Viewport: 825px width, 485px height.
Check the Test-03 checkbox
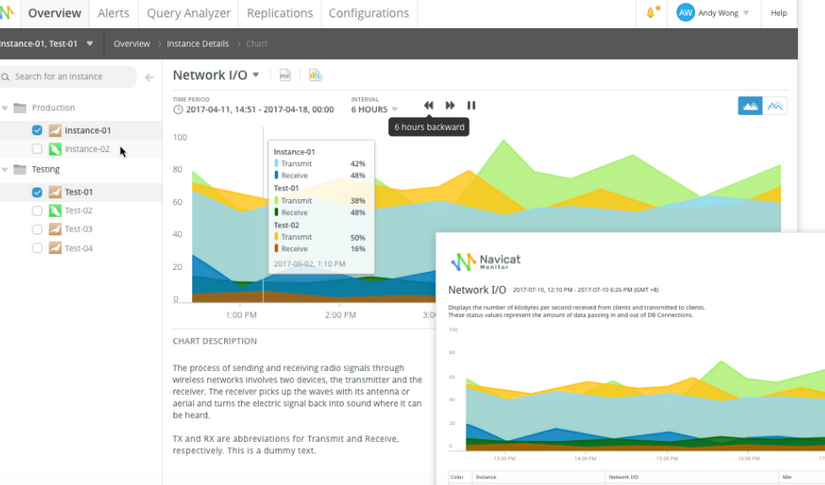[x=37, y=229]
